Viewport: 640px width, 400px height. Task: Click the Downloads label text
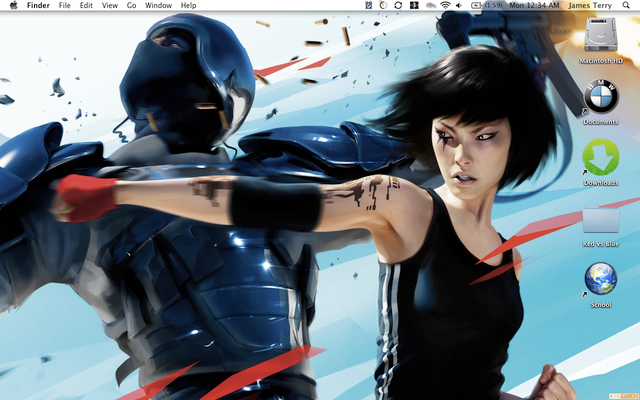pos(600,183)
